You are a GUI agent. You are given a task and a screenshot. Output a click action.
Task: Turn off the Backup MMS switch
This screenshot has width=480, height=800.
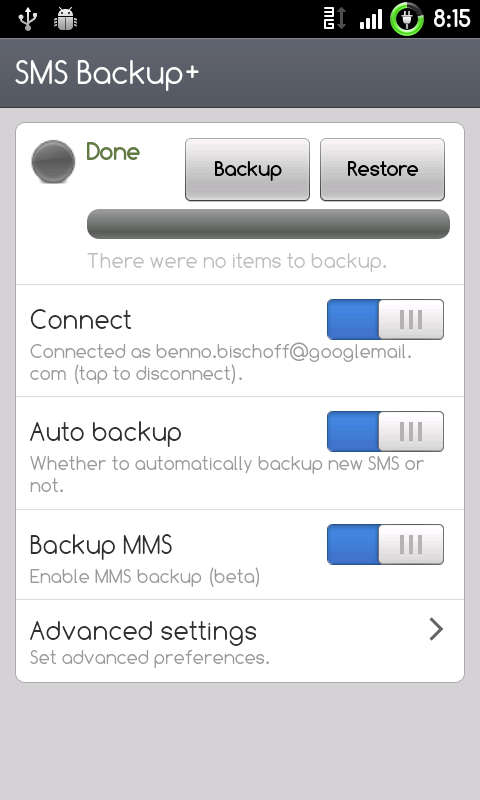tap(385, 544)
